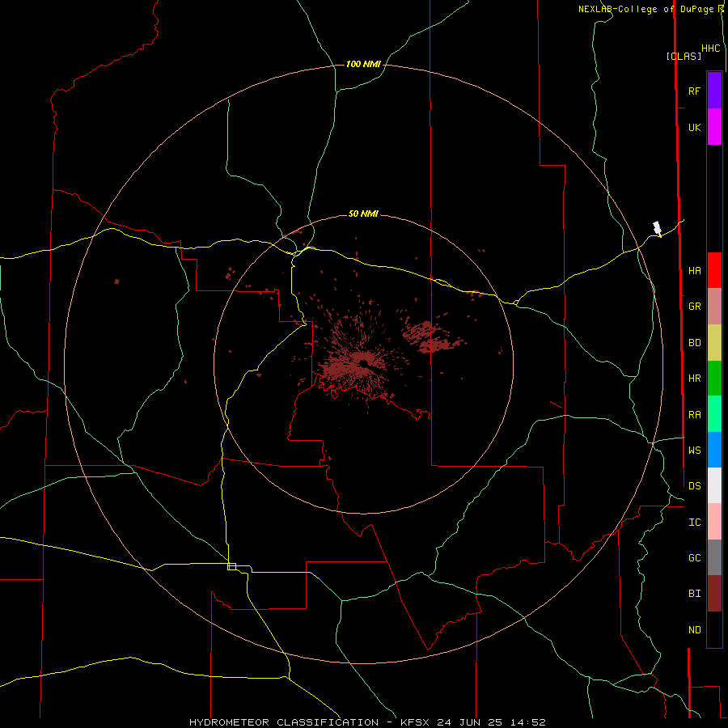Click the IC legend label
The width and height of the screenshot is (728, 728).
pos(694,523)
